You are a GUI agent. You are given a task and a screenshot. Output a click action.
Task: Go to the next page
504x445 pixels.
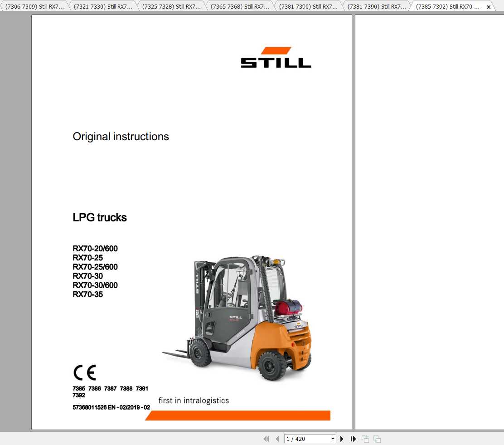342,439
